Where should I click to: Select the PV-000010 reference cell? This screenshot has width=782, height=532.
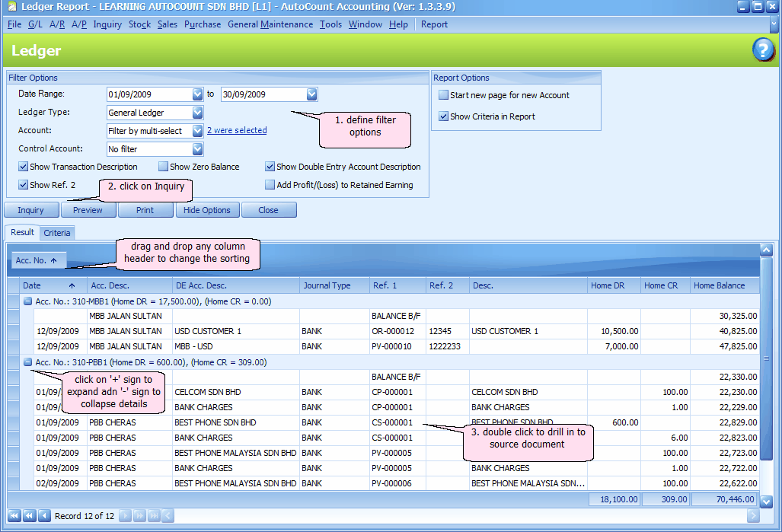pyautogui.click(x=397, y=346)
